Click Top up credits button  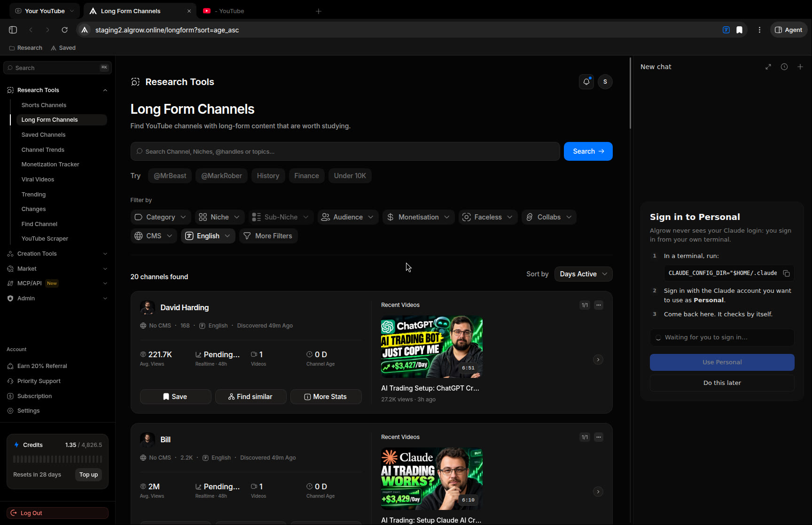coord(88,475)
